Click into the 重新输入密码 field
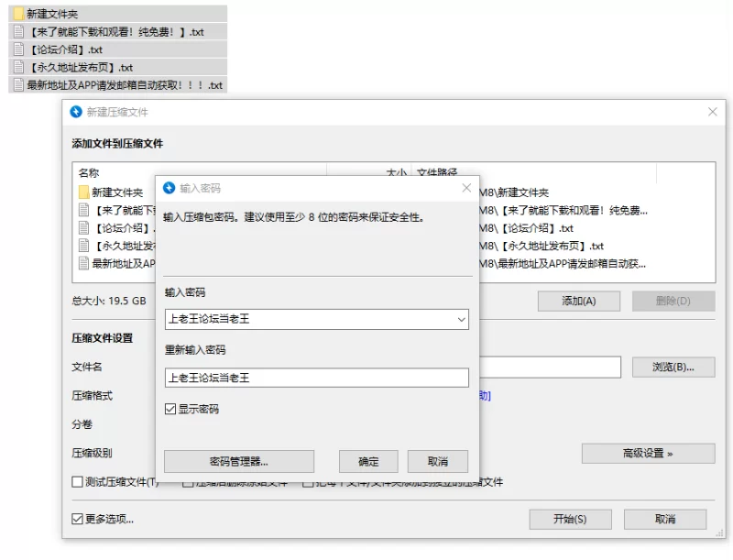Viewport: 733px width, 560px height. (x=316, y=378)
